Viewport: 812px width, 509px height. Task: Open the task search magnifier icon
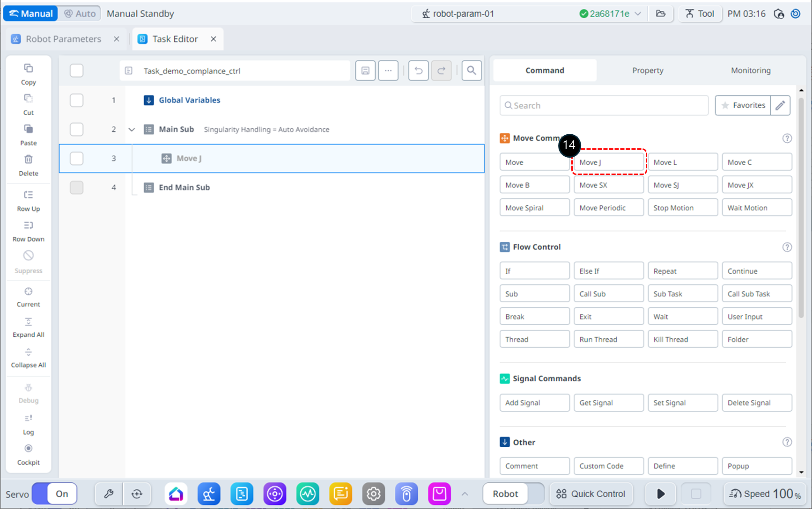pyautogui.click(x=471, y=71)
